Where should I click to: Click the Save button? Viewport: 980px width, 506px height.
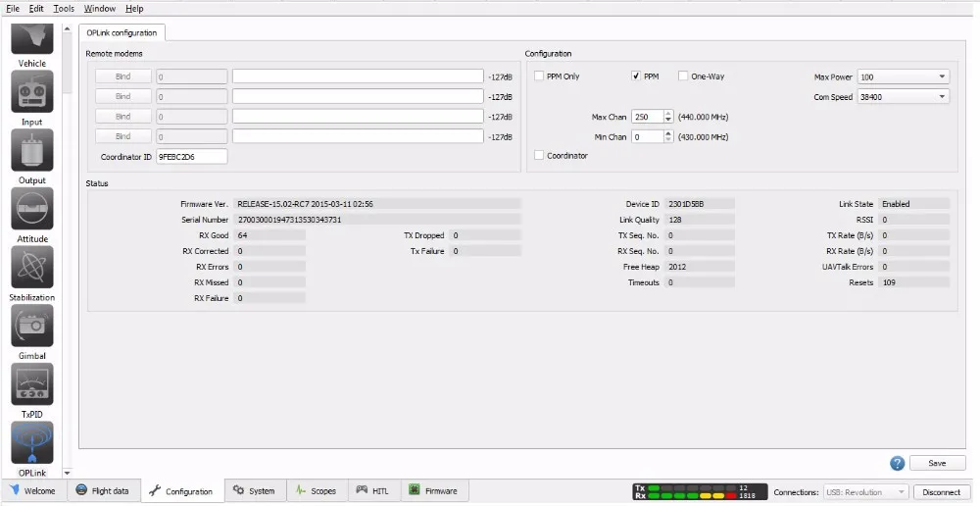(x=938, y=464)
